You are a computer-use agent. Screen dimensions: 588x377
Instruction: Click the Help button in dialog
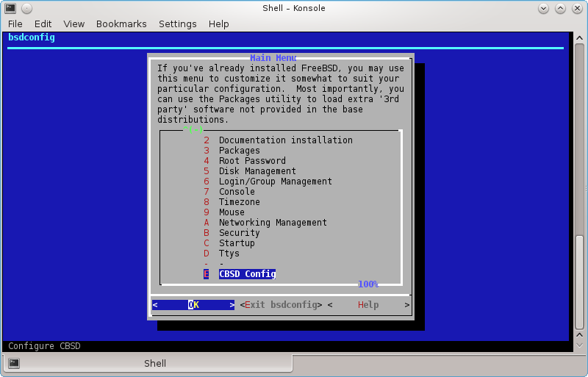tap(368, 305)
